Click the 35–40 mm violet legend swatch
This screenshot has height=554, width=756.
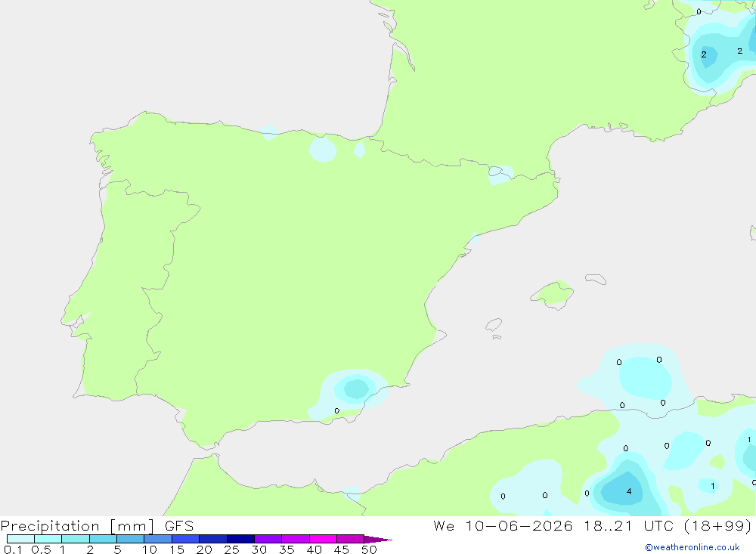(x=296, y=539)
